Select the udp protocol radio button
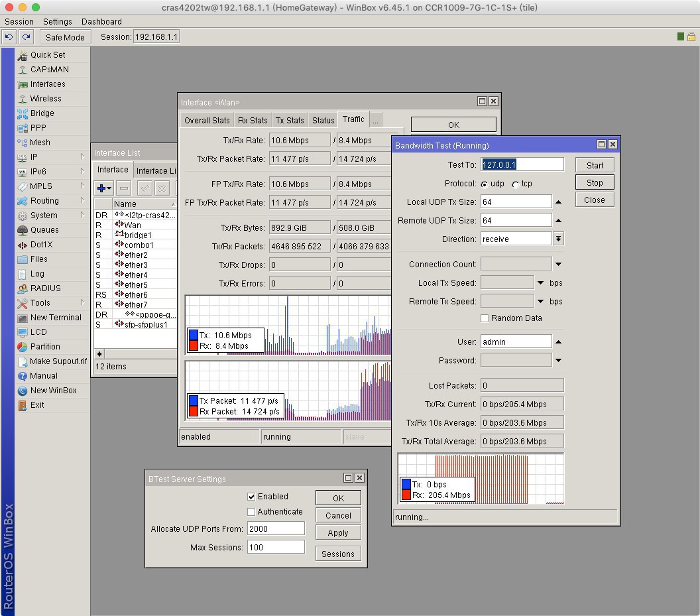This screenshot has height=616, width=700. click(484, 184)
